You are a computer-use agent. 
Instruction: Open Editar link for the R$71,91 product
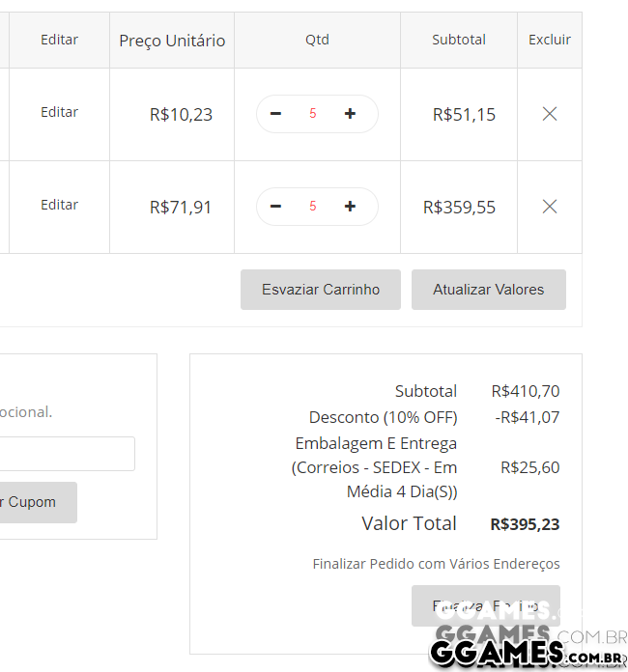59,205
